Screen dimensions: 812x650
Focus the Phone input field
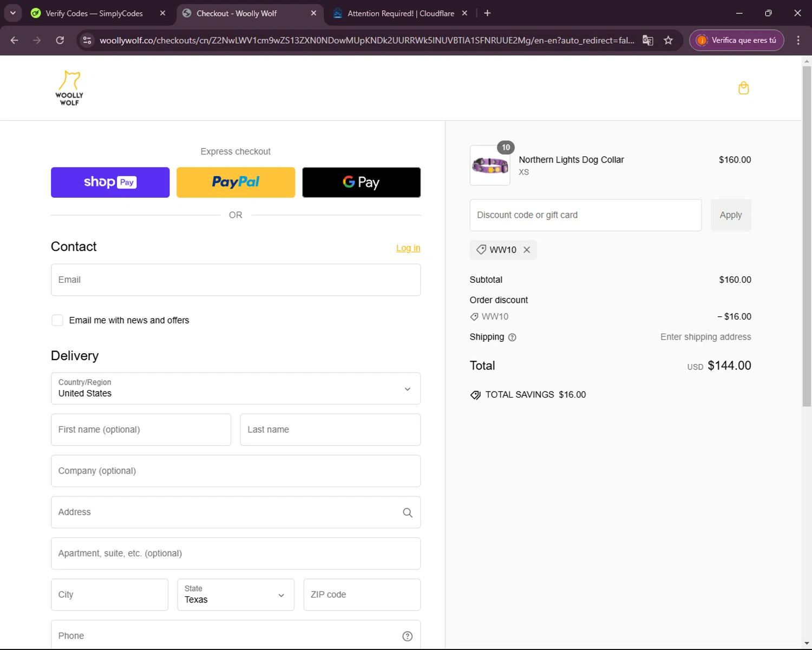(x=235, y=635)
